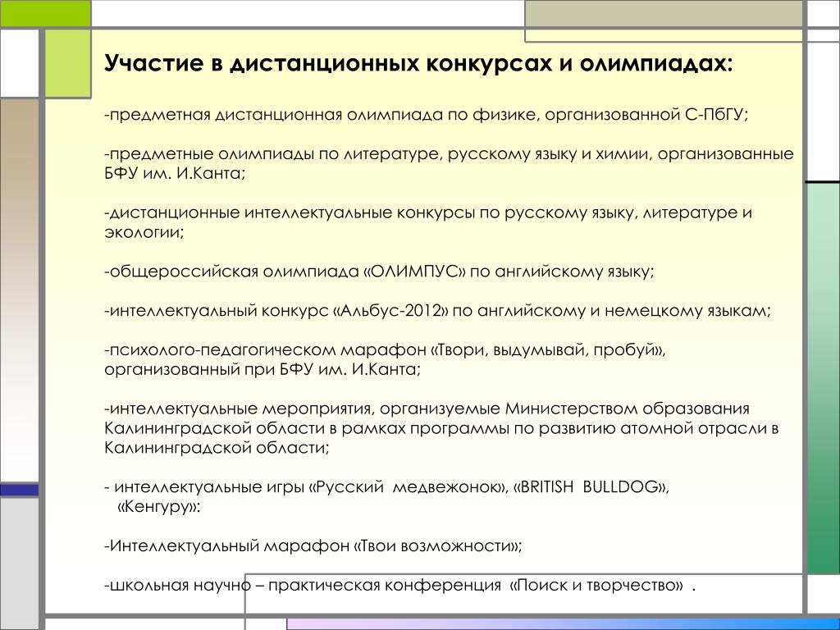Select the line about the С-ПбГУ physics olympiad
The image size is (840, 630).
(426, 115)
